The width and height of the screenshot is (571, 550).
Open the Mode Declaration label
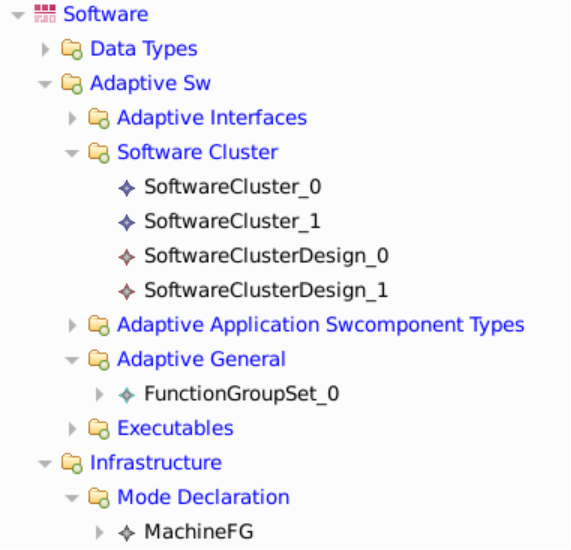(x=203, y=497)
